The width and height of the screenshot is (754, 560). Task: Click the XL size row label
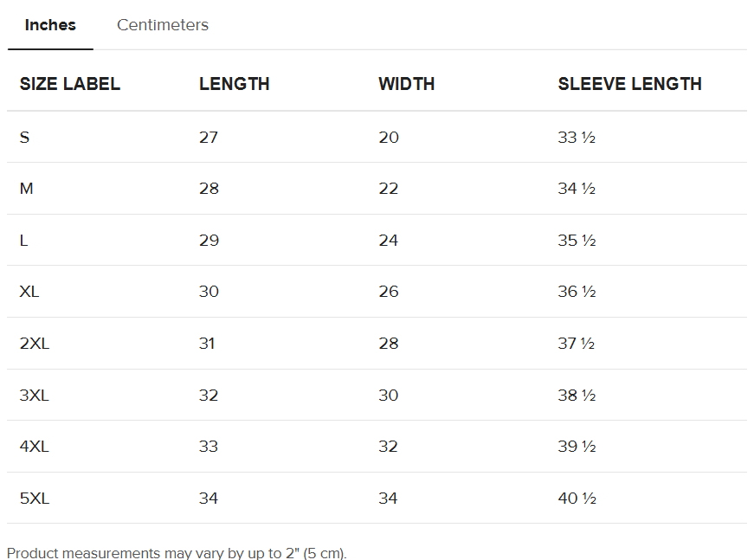[x=29, y=292]
